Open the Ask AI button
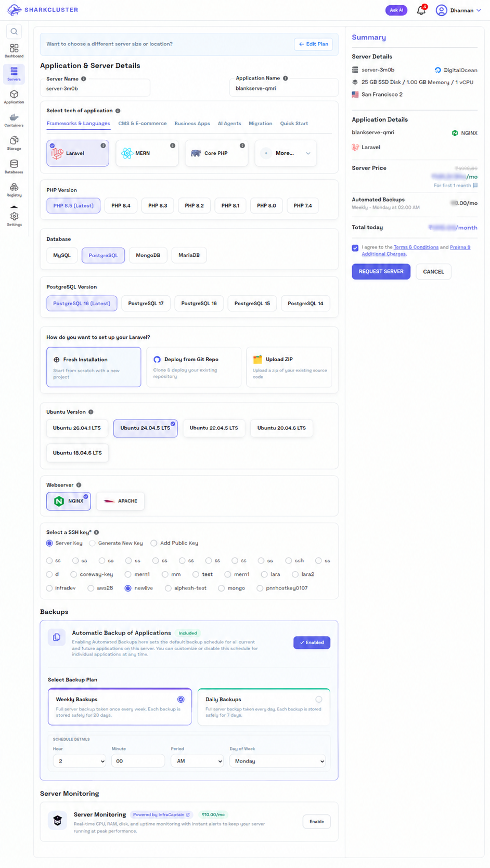Screen dimensions: 490x868 [x=396, y=10]
